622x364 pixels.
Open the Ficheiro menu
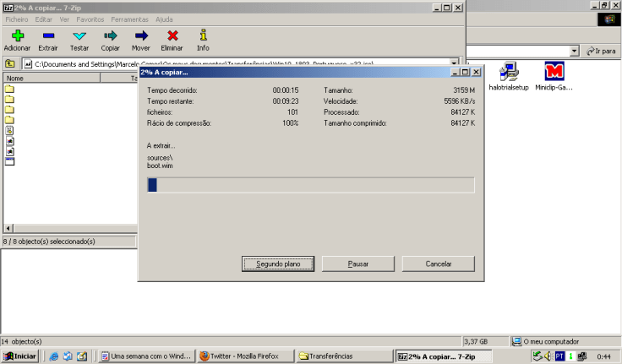tap(17, 19)
